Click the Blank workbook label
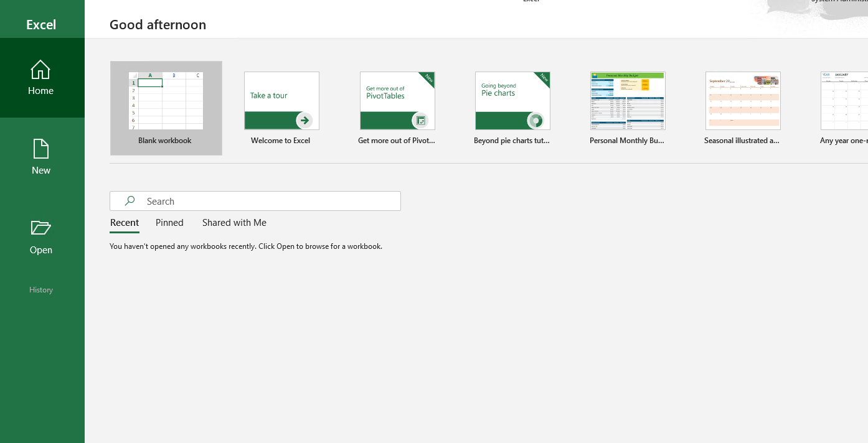The width and height of the screenshot is (868, 443). coord(165,141)
